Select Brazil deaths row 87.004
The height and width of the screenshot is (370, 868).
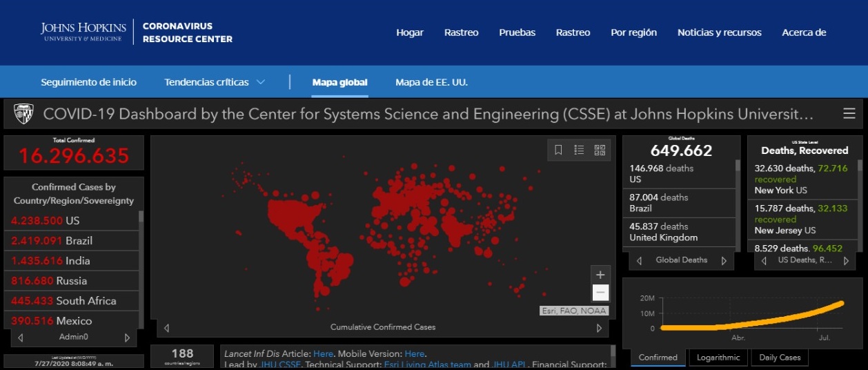tap(680, 203)
